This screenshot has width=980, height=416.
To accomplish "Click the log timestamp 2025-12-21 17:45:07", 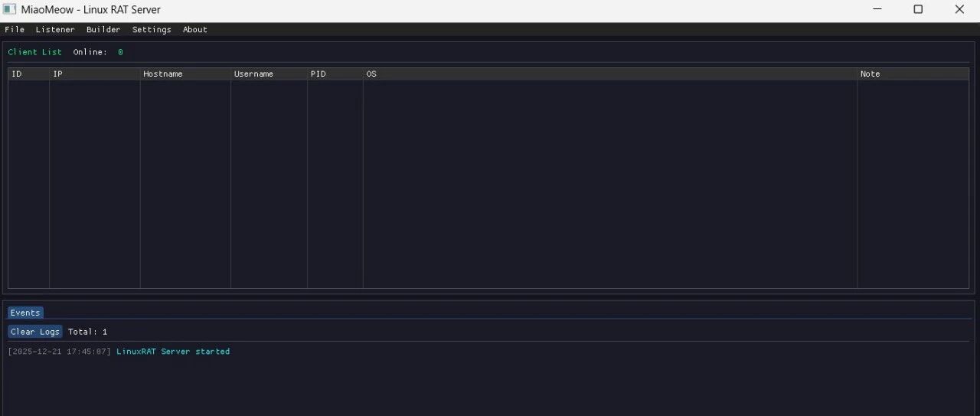I will pyautogui.click(x=59, y=352).
